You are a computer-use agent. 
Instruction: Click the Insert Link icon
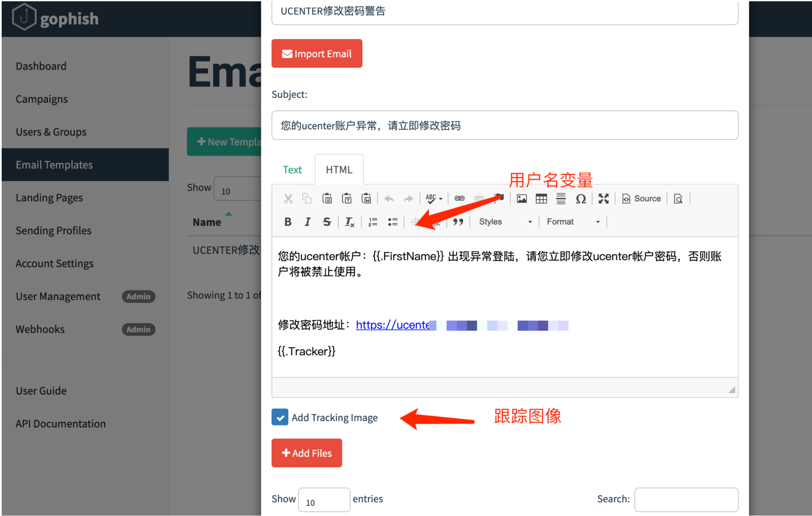[459, 198]
